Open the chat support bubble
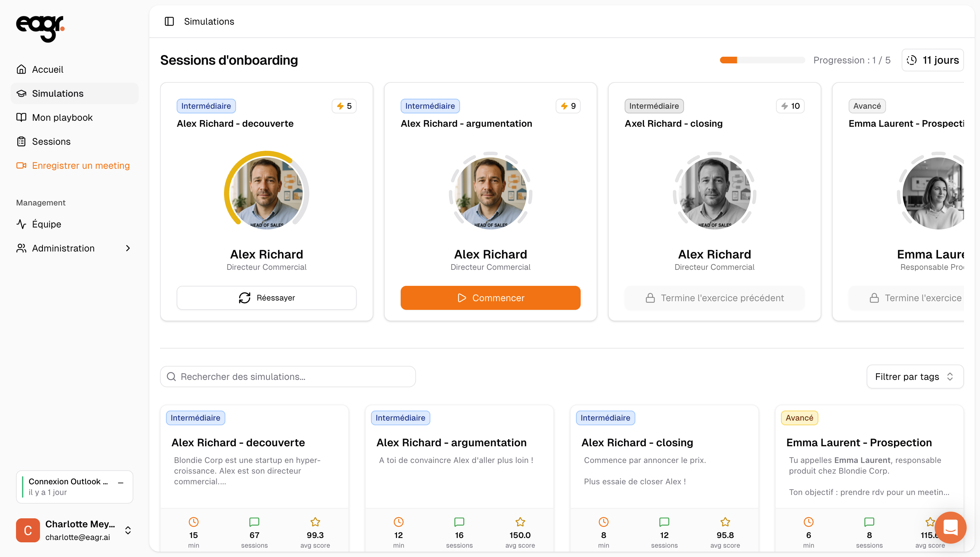Viewport: 980px width, 557px height. (x=950, y=528)
